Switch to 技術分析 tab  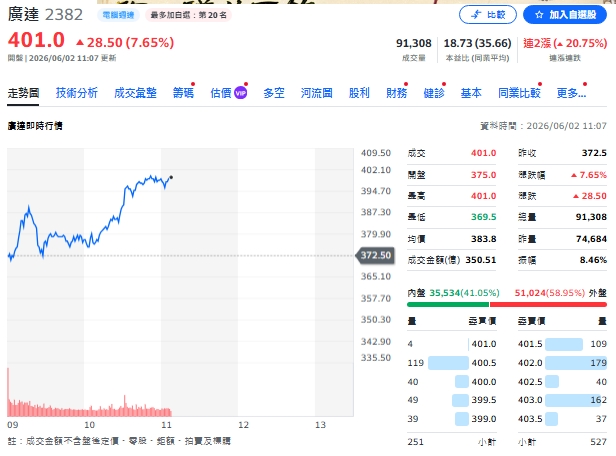pos(77,93)
